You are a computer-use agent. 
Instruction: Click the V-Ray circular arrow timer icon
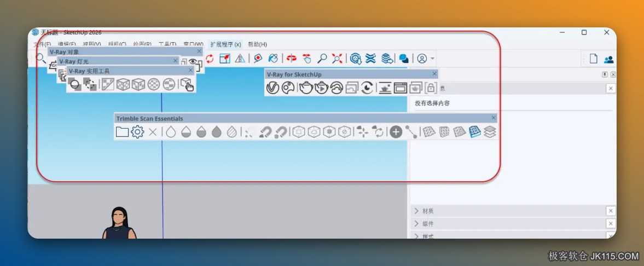tap(367, 88)
